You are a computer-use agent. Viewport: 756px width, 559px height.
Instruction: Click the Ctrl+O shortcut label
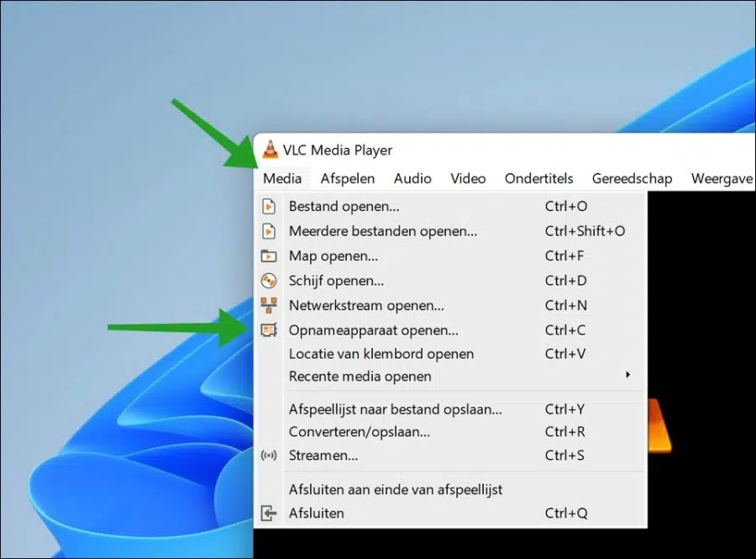566,207
